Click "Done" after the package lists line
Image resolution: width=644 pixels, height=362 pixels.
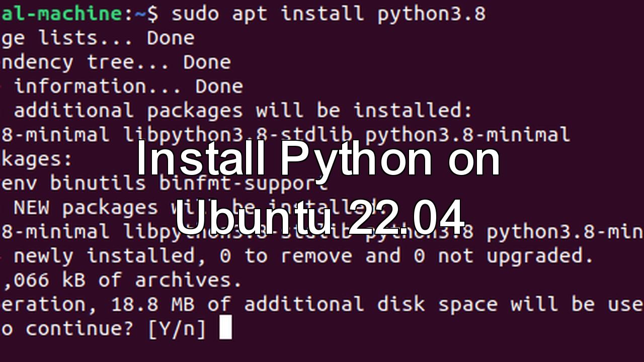point(171,38)
